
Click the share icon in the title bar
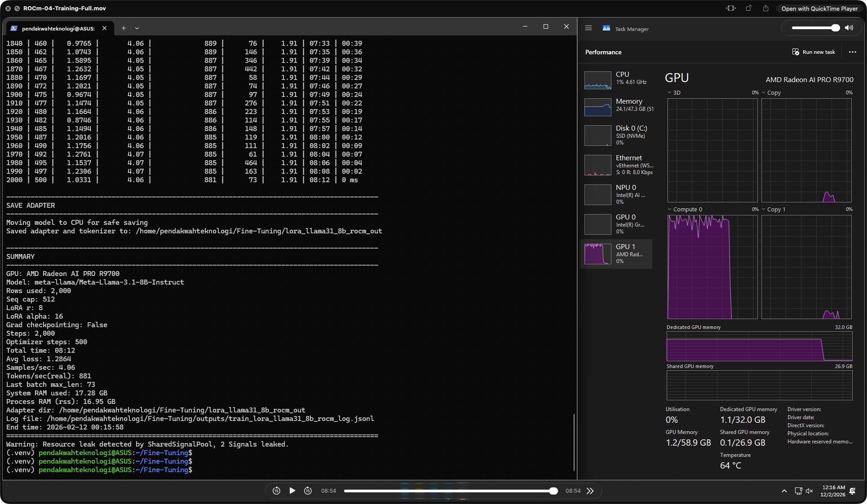click(x=765, y=8)
